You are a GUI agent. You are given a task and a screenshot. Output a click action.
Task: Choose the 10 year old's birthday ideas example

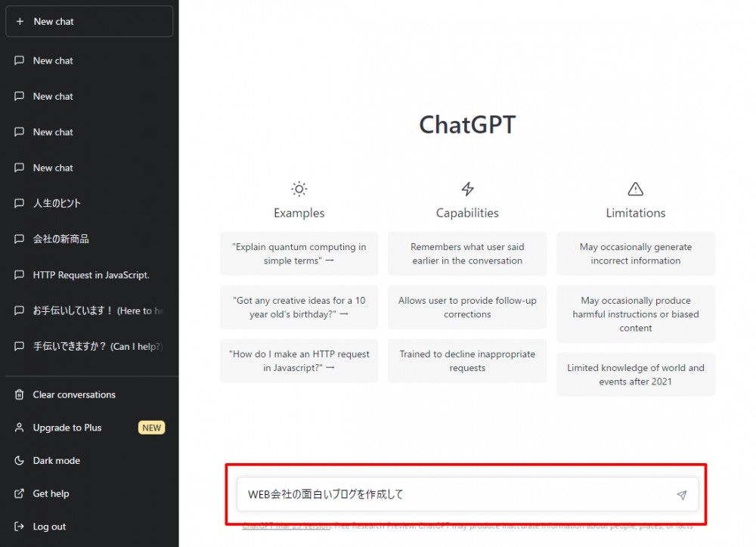[299, 307]
